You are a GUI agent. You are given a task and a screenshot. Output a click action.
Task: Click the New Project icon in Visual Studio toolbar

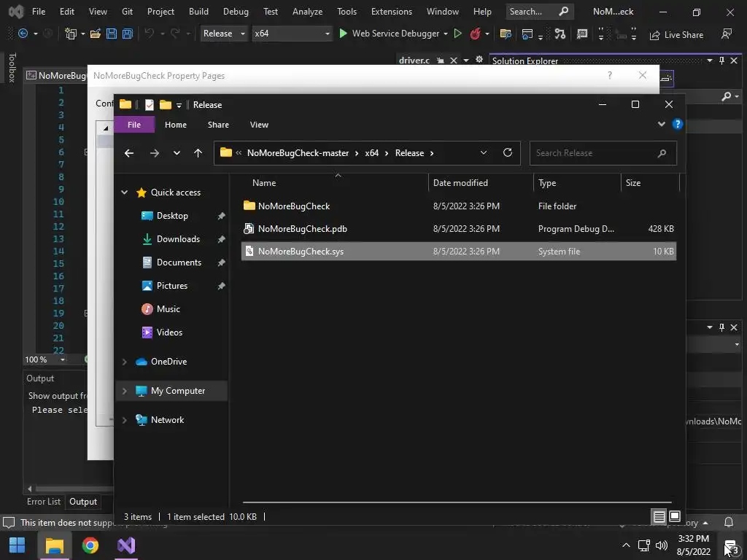tap(71, 34)
